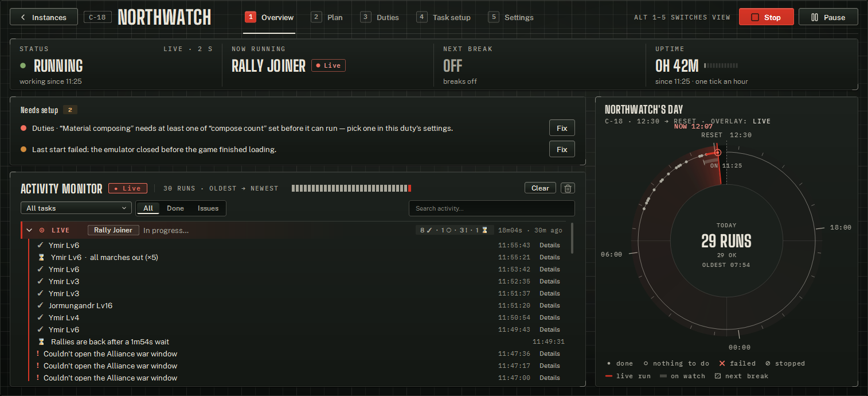Select the Ymir Lv4 activity row
This screenshot has height=396, width=868.
point(297,318)
